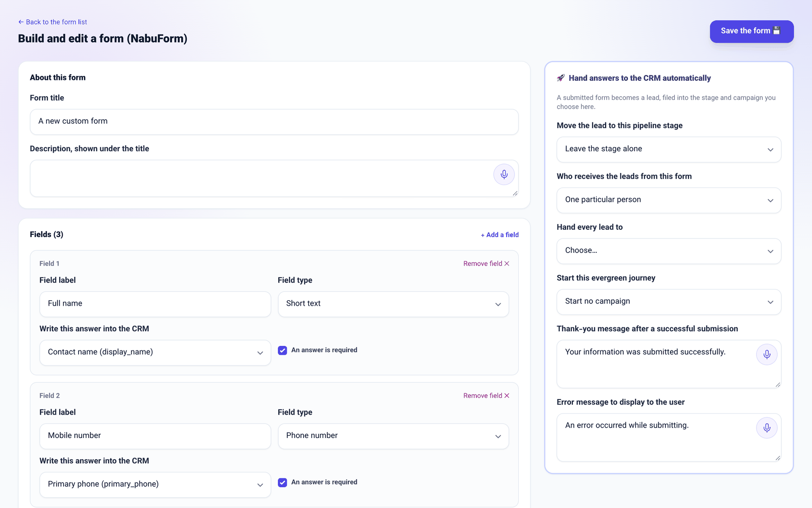Click the 'Fields (3)' heading

click(x=46, y=234)
